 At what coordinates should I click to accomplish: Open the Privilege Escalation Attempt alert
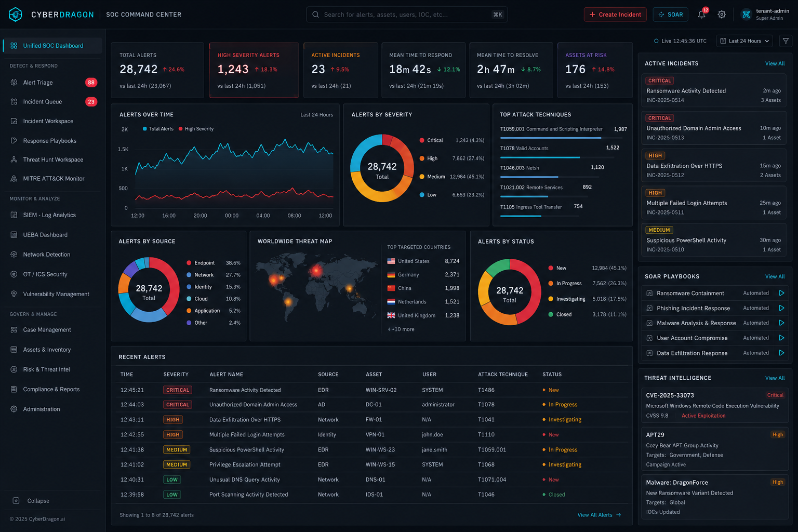pyautogui.click(x=245, y=465)
